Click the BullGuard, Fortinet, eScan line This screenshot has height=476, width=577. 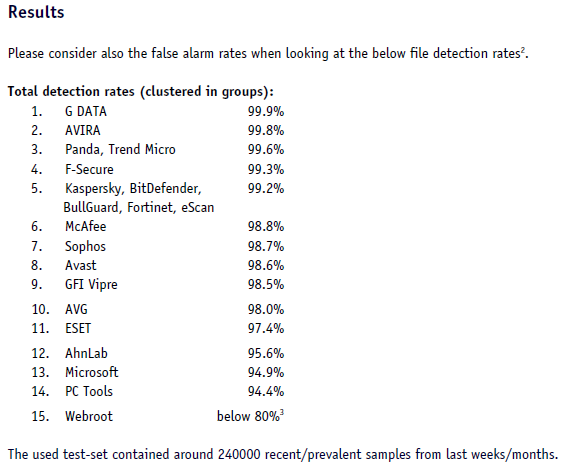[x=139, y=207]
